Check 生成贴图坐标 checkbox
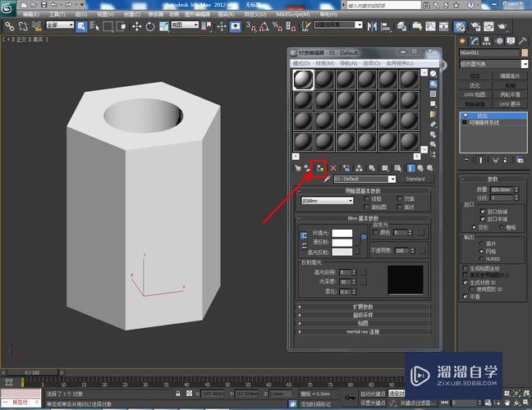532x410 pixels. pos(465,268)
